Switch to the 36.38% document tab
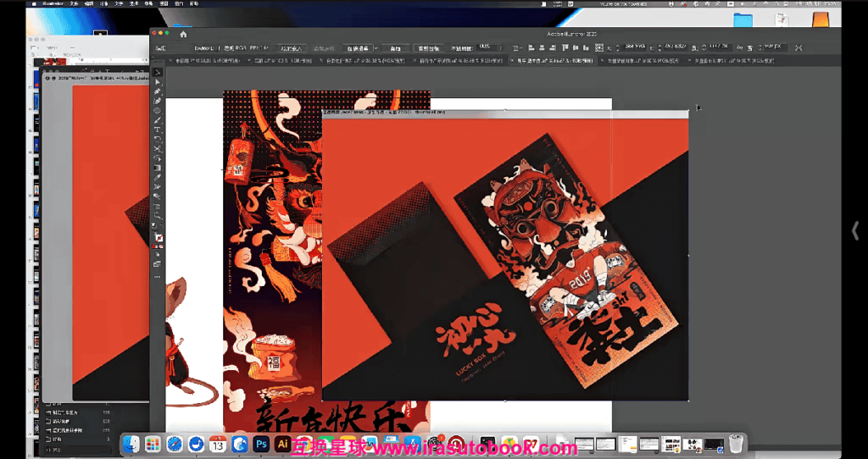Screen dimensions: 868x459 (x=364, y=61)
